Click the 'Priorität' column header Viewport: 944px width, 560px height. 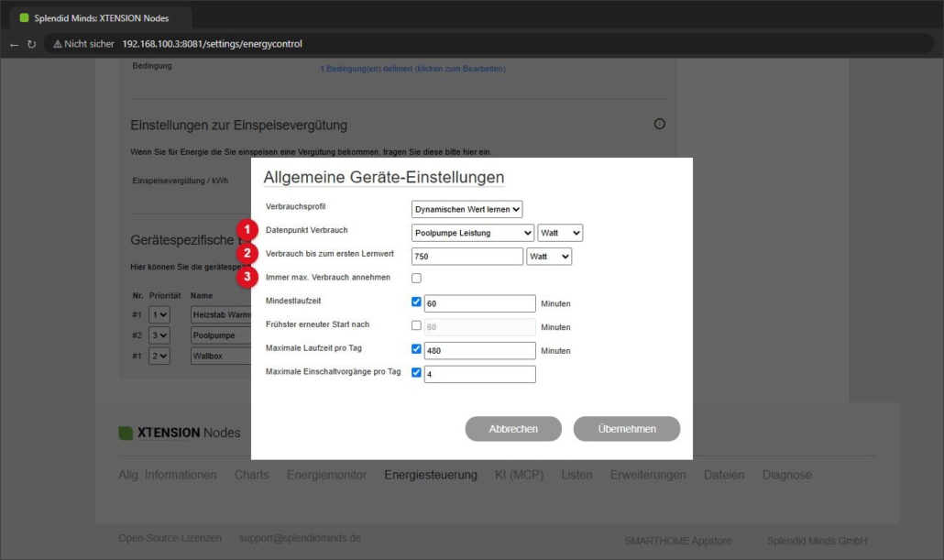165,296
